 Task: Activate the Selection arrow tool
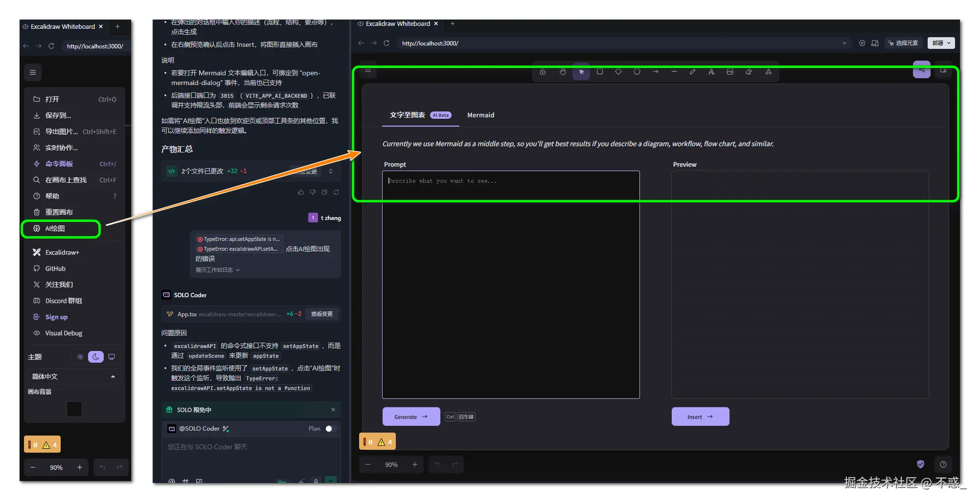point(581,72)
